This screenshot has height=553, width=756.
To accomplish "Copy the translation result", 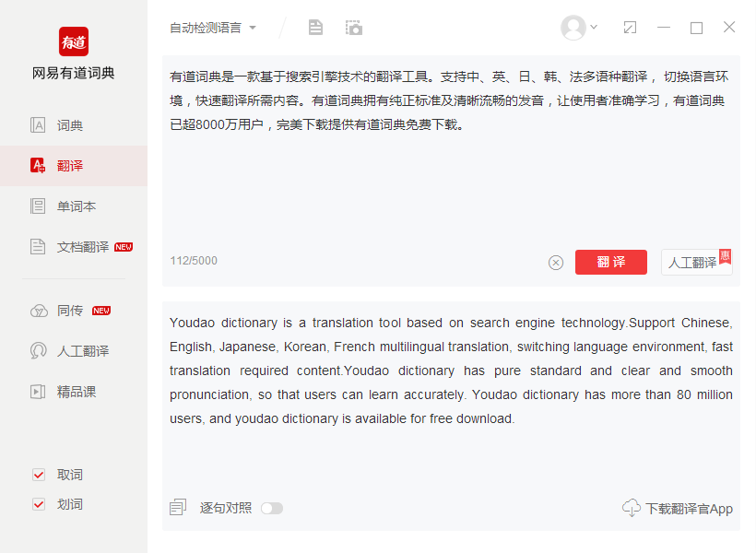I will point(177,507).
